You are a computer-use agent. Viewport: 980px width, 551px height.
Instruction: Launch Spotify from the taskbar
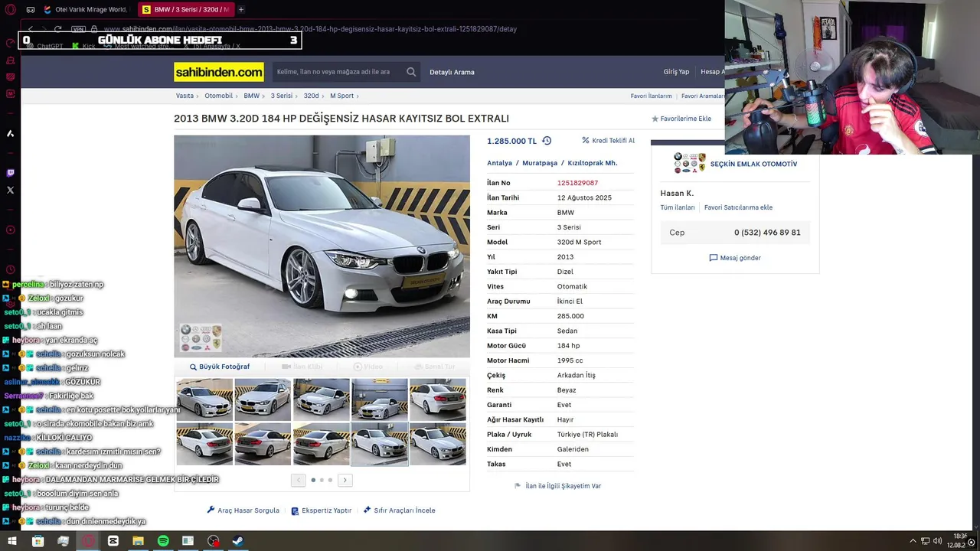click(163, 541)
